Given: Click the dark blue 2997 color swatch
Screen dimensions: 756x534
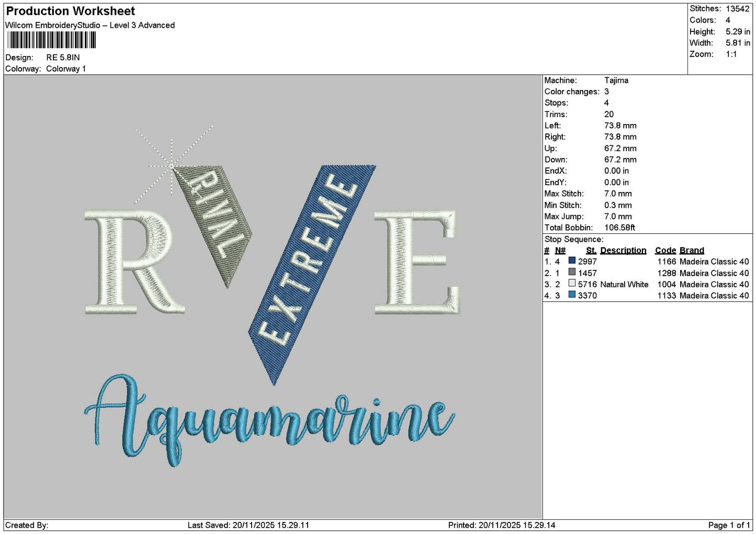Looking at the screenshot, I should click(572, 261).
